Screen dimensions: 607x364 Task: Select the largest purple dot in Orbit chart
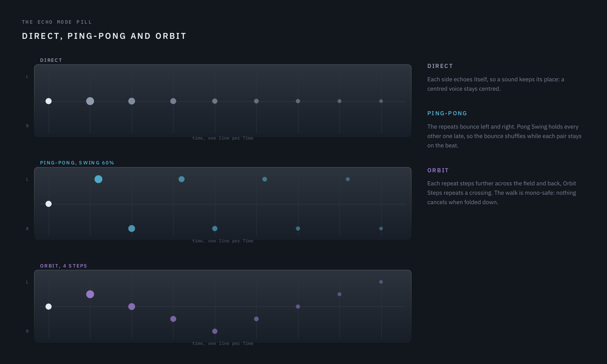[90, 294]
